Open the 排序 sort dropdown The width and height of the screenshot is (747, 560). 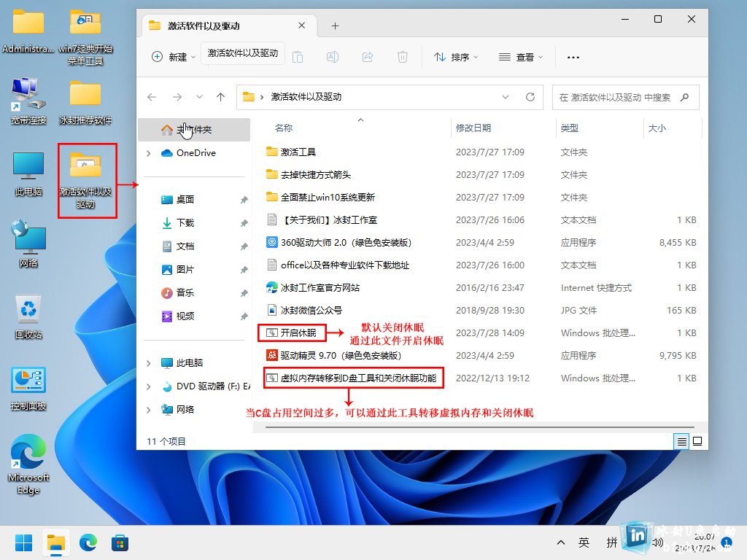pyautogui.click(x=456, y=57)
